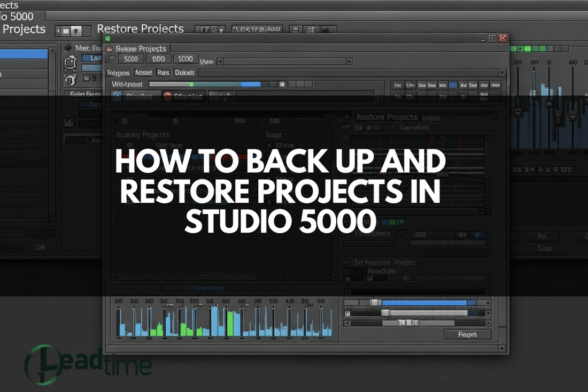
Task: Open the Doicels tab
Action: pos(184,73)
